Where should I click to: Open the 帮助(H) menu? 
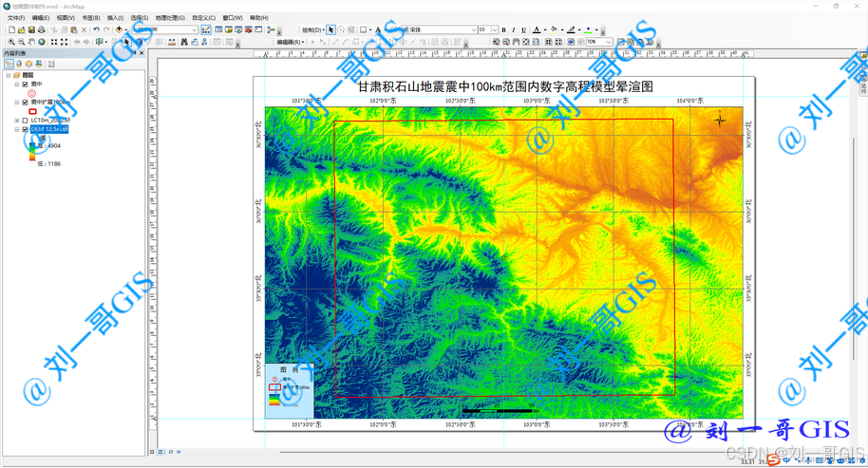(259, 18)
